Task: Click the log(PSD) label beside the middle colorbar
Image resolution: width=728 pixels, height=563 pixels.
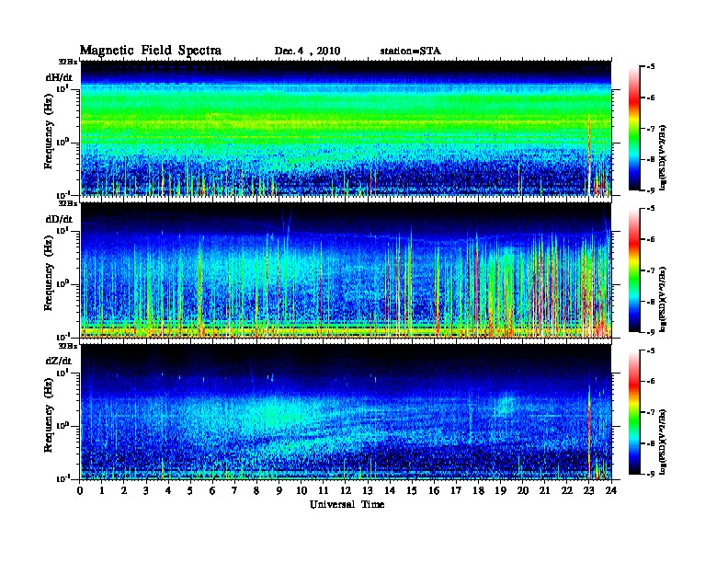Action: pos(663,299)
